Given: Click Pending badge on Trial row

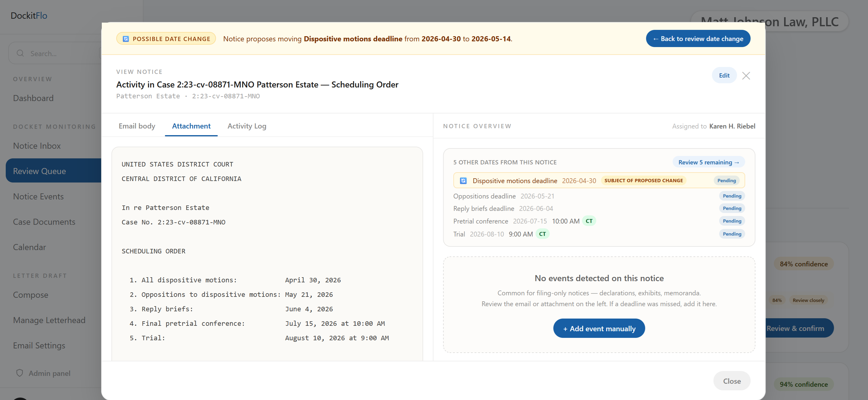Looking at the screenshot, I should [x=732, y=234].
